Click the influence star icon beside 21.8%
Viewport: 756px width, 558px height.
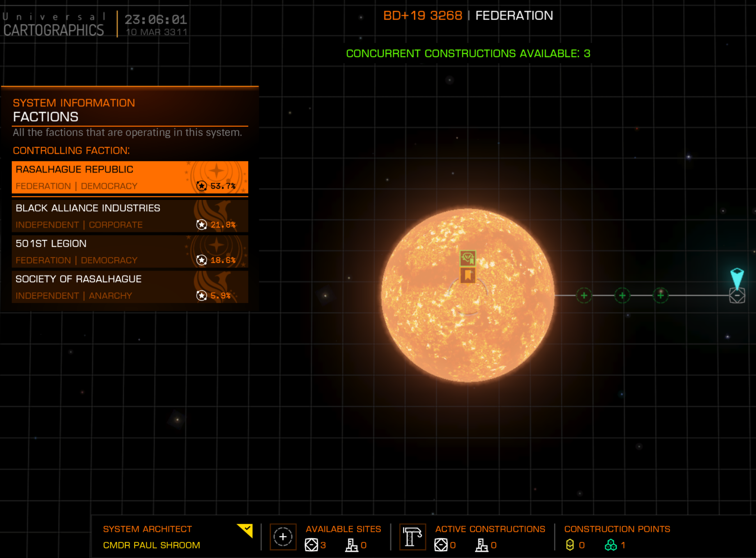[202, 225]
